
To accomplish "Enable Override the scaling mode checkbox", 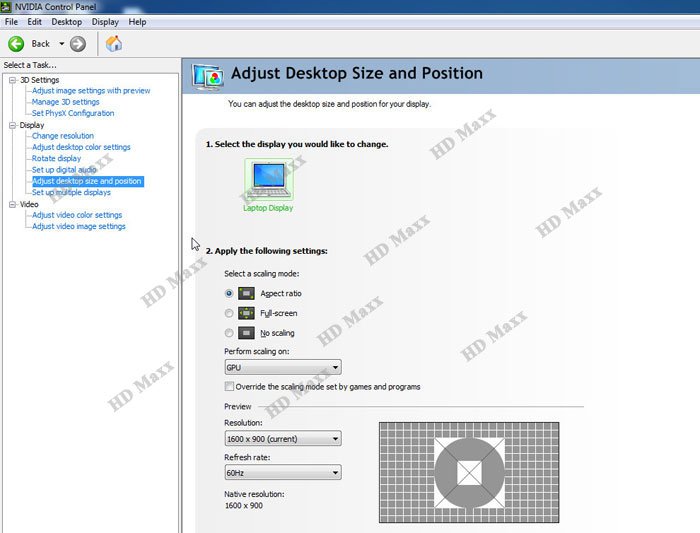I will pos(229,386).
